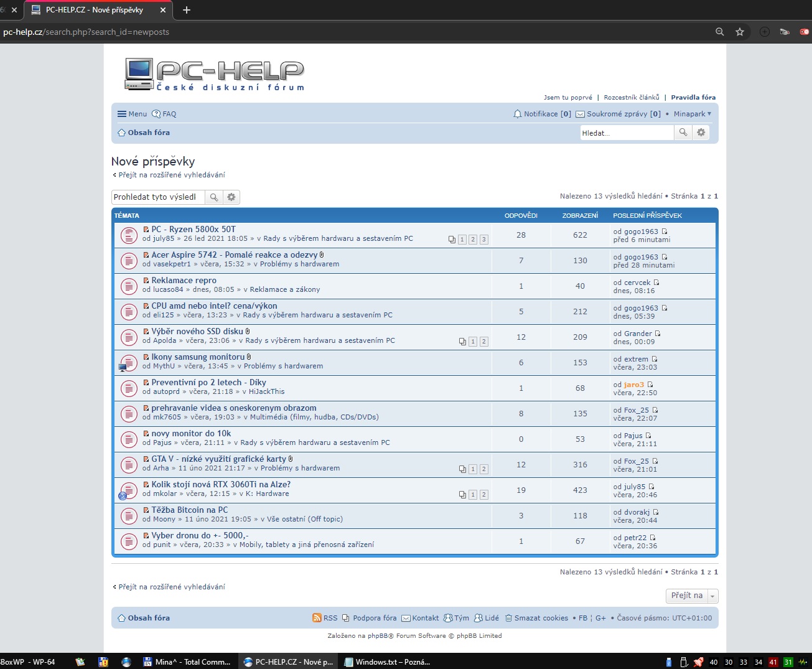Switch to Total Commander in the taskbar
This screenshot has width=812, height=669.
pyautogui.click(x=187, y=662)
